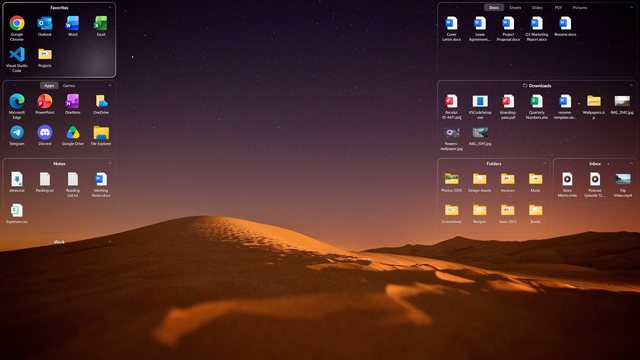Collapse the Favorites fence
This screenshot has height=360, width=640.
tap(110, 7)
